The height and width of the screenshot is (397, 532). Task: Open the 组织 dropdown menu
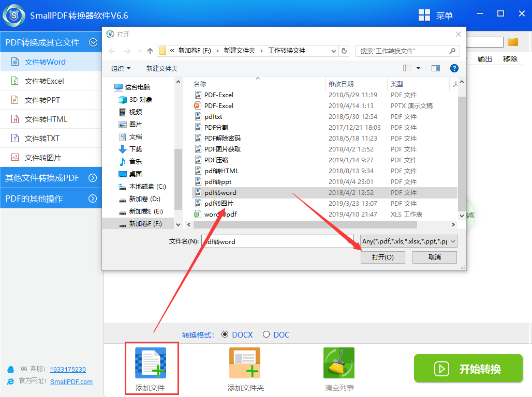tap(121, 68)
